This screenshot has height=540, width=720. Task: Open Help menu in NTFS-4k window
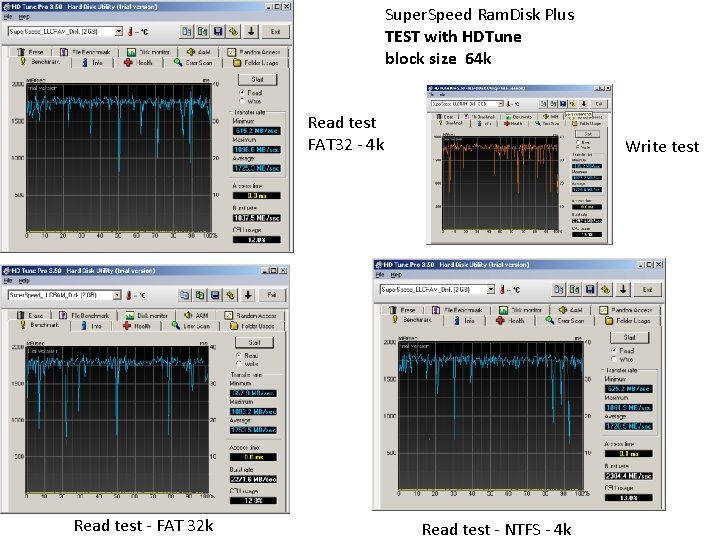click(396, 275)
